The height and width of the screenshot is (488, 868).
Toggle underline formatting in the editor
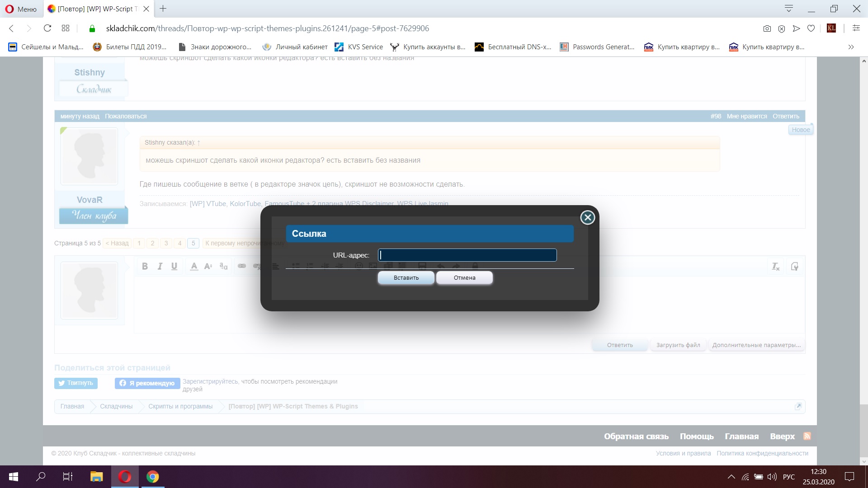174,267
